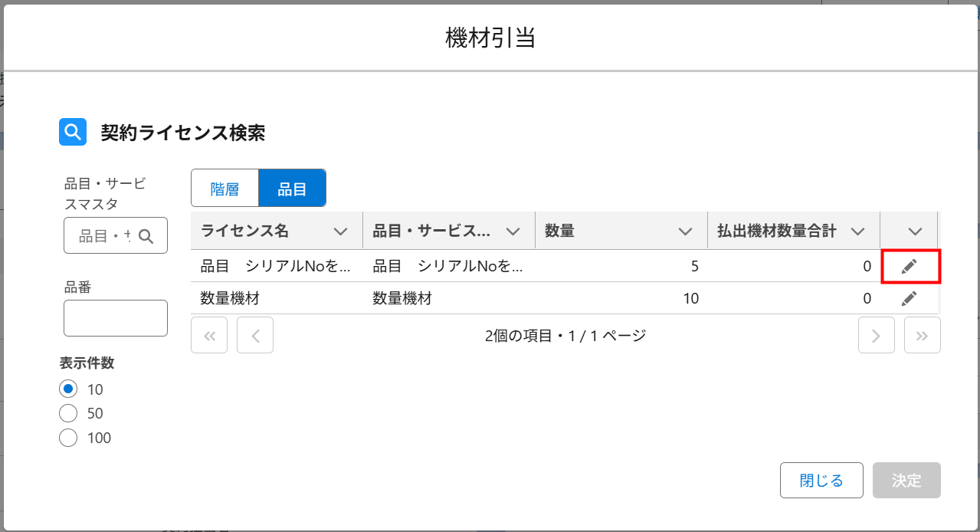Viewport: 980px width, 532px height.
Task: Click the blue 契約ライセンス検索 search icon
Action: 73,132
